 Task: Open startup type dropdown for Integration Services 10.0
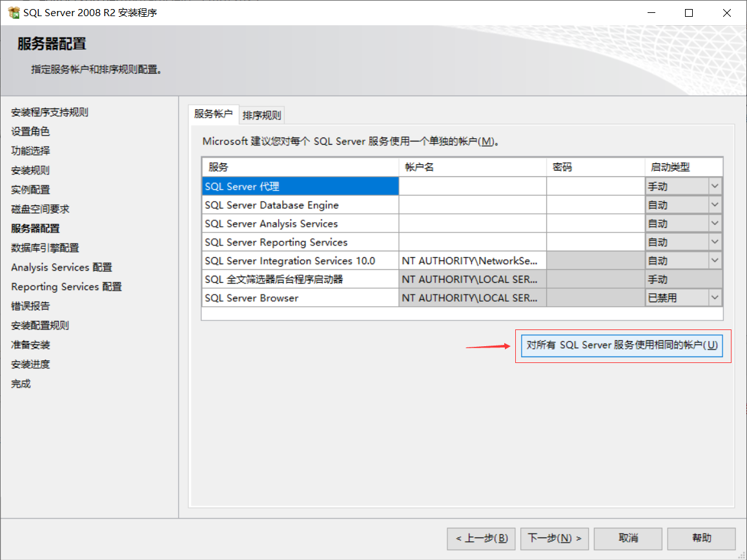tap(715, 261)
